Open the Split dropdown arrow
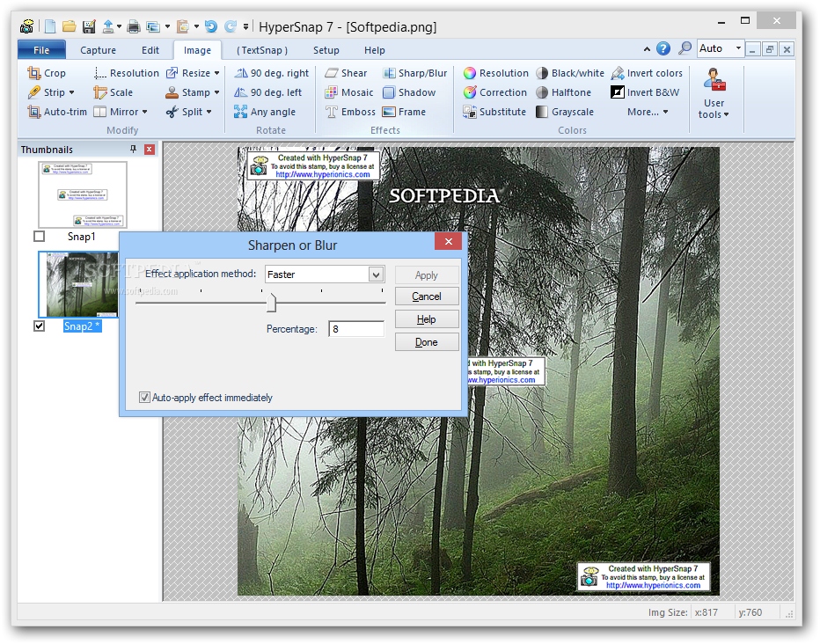This screenshot has height=644, width=820. coord(209,112)
